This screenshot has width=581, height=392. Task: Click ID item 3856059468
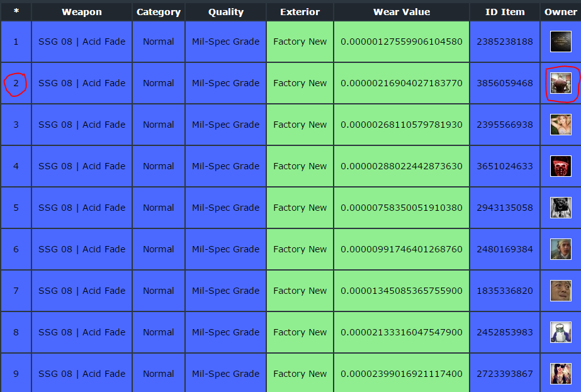coord(505,83)
